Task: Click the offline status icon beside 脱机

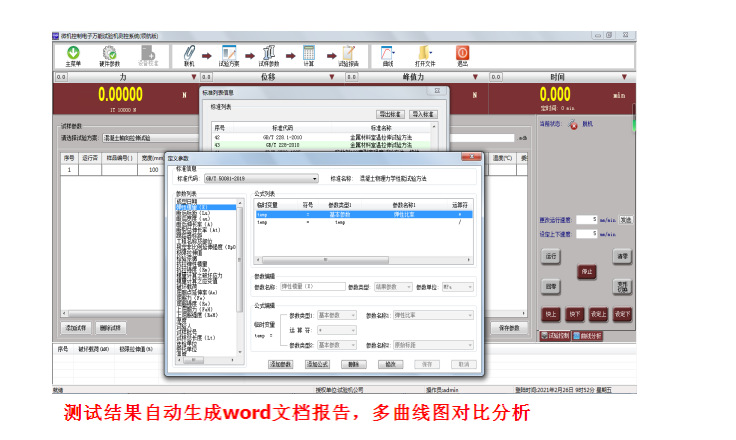Action: click(x=573, y=124)
